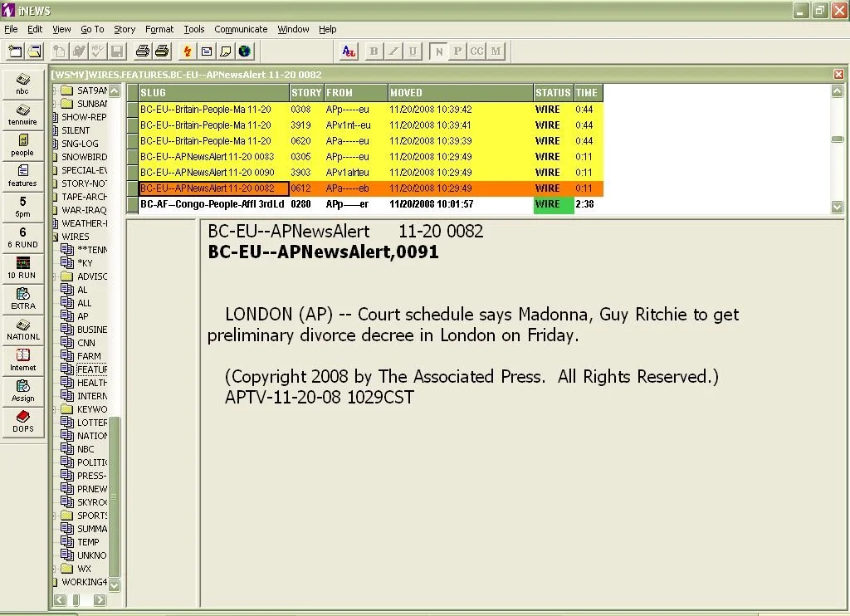Click the STATUS column header
The height and width of the screenshot is (616, 850).
[554, 93]
